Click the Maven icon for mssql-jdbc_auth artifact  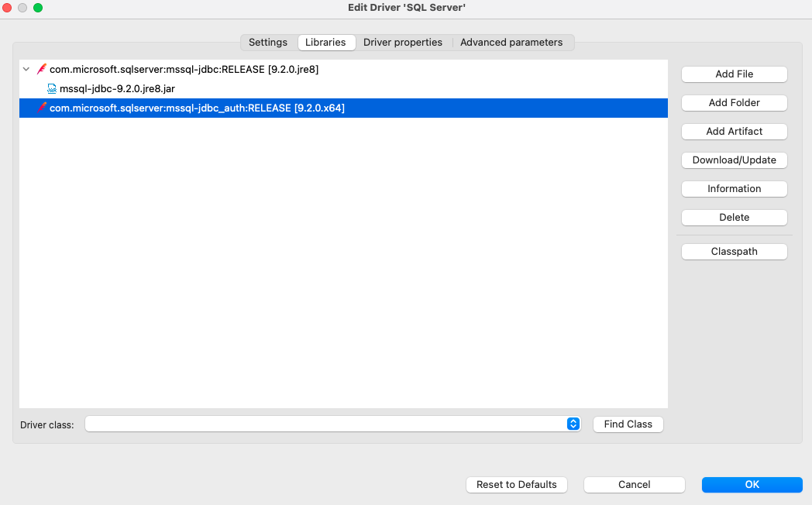pos(42,108)
